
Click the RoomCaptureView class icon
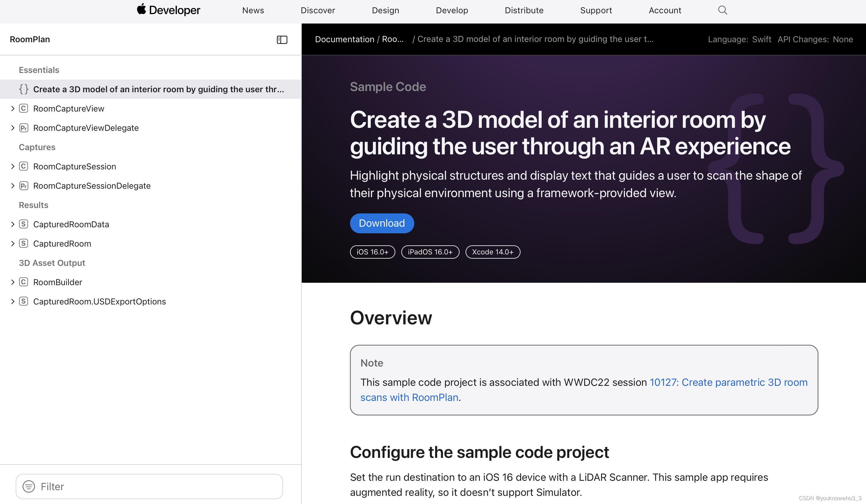tap(23, 109)
